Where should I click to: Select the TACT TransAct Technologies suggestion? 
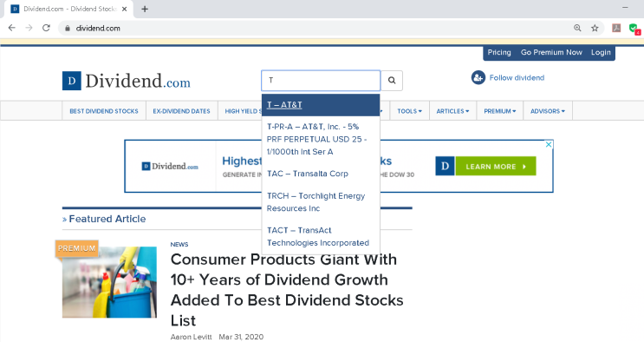pyautogui.click(x=321, y=237)
